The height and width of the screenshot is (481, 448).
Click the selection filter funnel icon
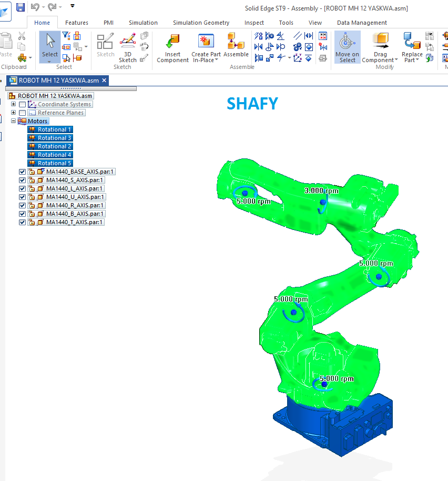point(66,36)
